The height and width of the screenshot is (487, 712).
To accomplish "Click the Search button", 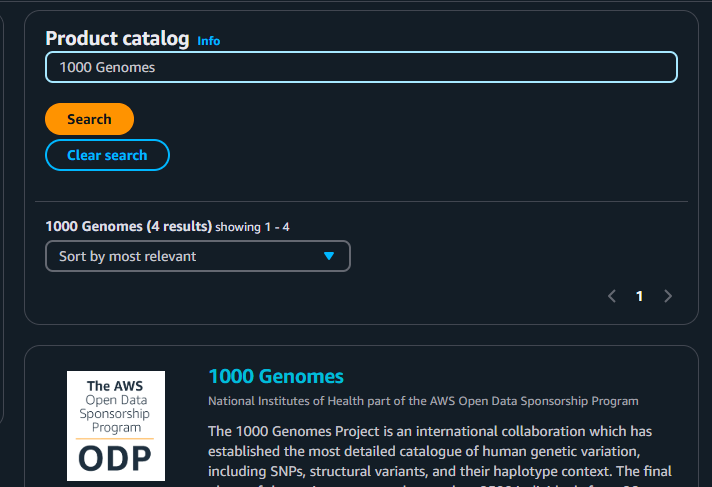I will [x=89, y=119].
